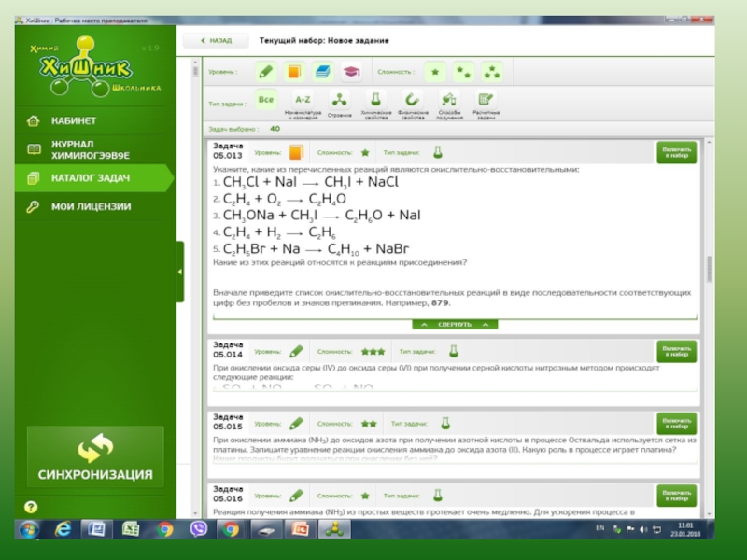Include task 05.014 in the set
This screenshot has width=747, height=560.
(x=676, y=352)
